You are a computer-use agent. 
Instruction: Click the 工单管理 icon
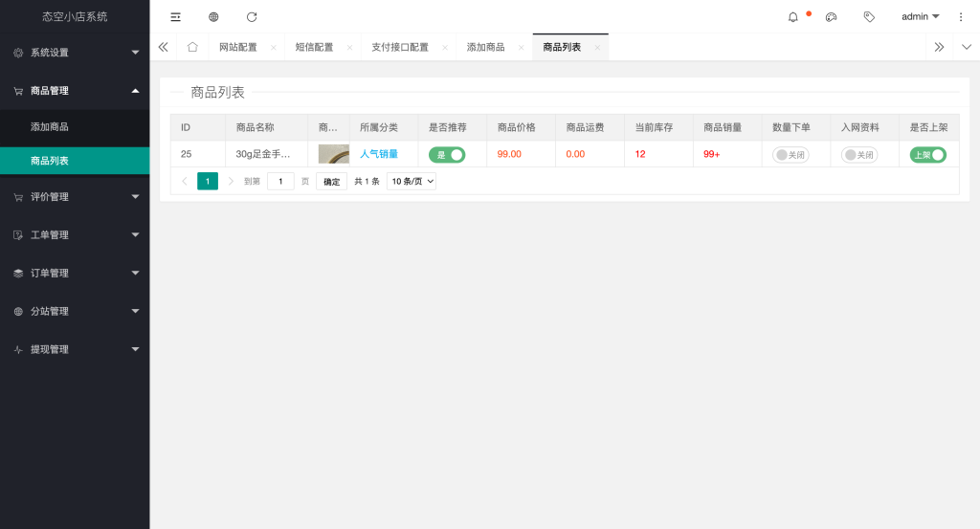(x=18, y=235)
